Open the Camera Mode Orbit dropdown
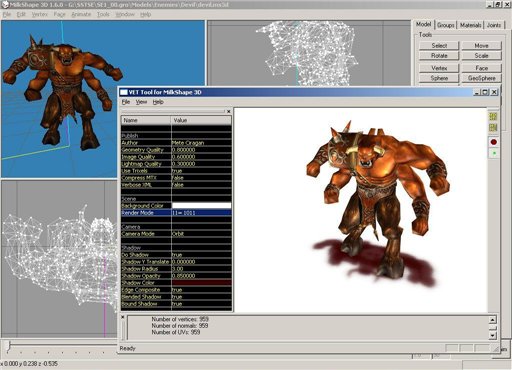The width and height of the screenshot is (512, 370). click(x=201, y=234)
